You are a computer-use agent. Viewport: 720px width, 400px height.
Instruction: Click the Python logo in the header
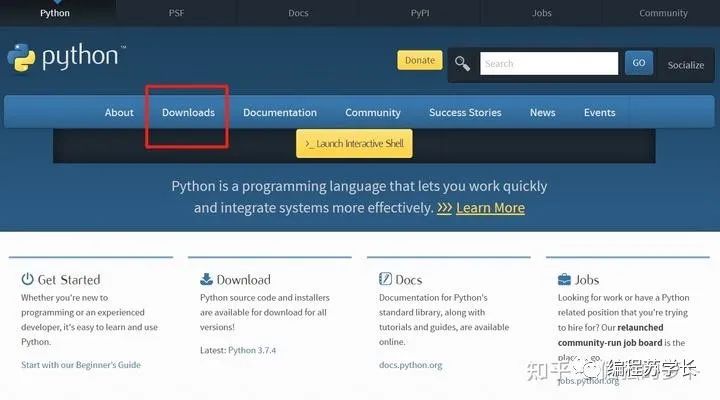(67, 57)
